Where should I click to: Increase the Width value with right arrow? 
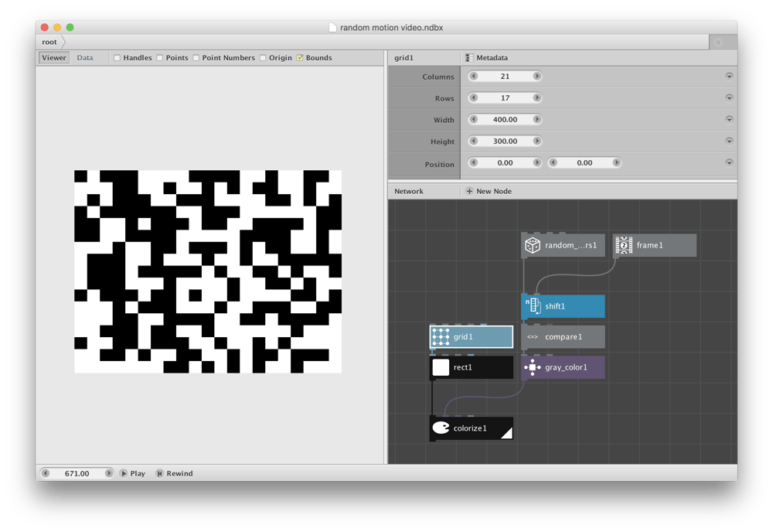click(537, 119)
